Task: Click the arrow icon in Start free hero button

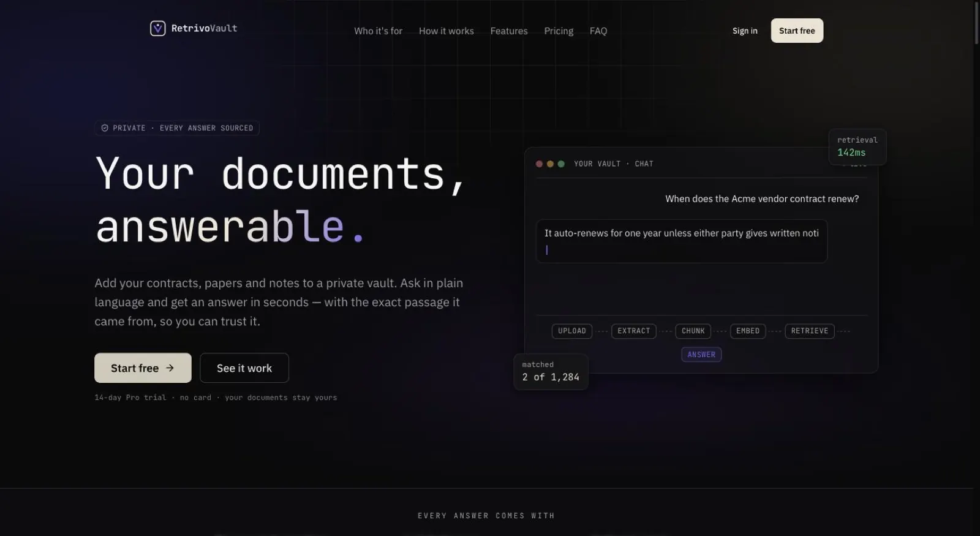Action: click(x=170, y=368)
